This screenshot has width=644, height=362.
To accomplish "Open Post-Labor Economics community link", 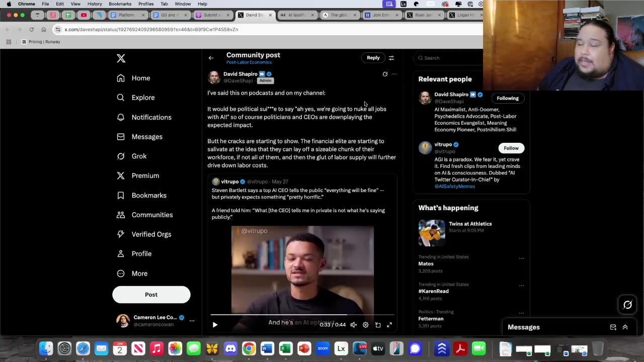I will [249, 62].
